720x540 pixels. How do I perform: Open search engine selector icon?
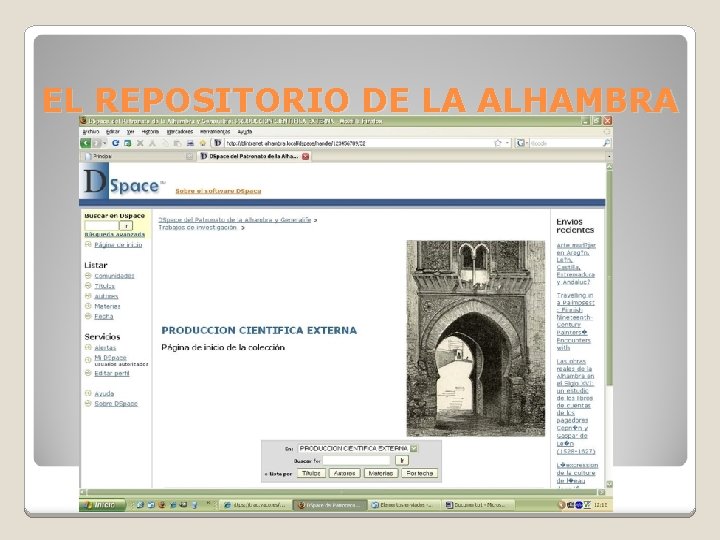pyautogui.click(x=521, y=143)
